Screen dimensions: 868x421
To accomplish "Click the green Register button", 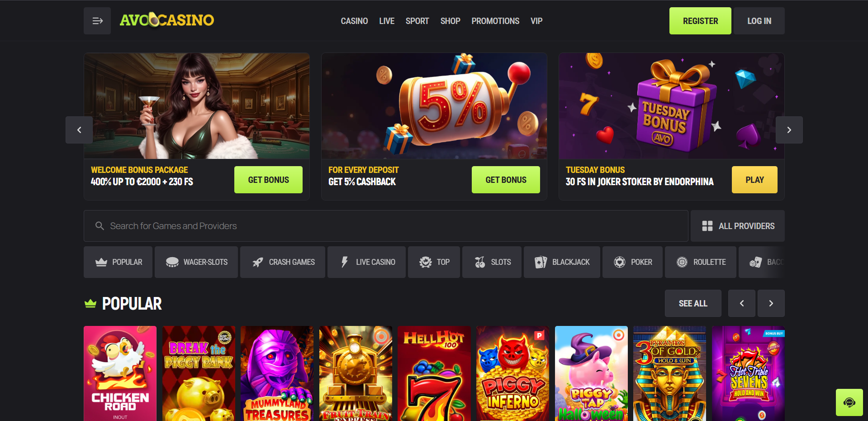I will (700, 21).
